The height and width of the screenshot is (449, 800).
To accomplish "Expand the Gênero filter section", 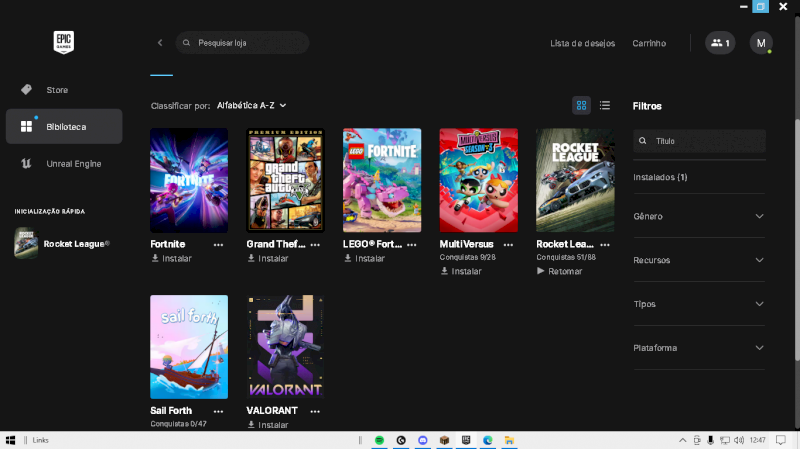I will click(699, 216).
